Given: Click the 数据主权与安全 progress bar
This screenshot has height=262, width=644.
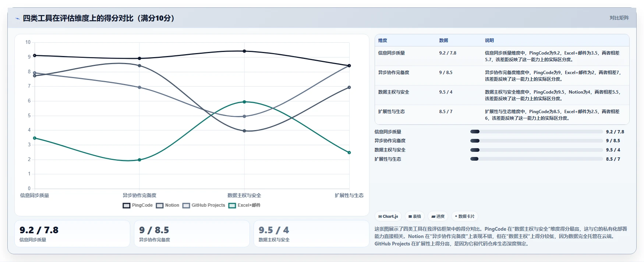Looking at the screenshot, I should [x=537, y=150].
